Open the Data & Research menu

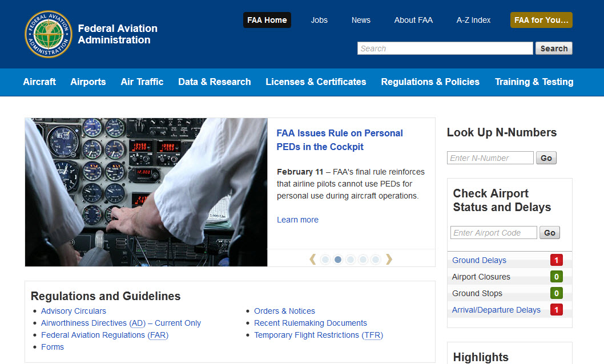(x=215, y=82)
